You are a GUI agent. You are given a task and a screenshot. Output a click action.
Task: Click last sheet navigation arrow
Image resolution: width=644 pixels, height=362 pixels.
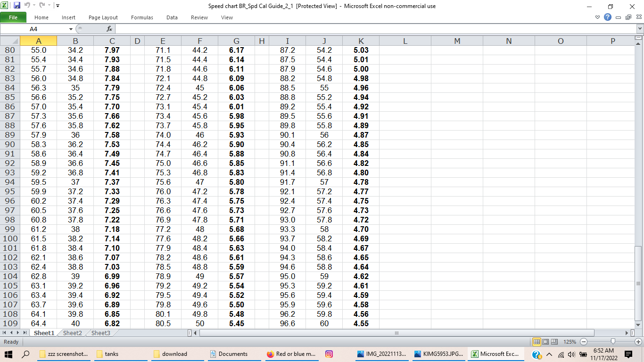tap(25, 333)
